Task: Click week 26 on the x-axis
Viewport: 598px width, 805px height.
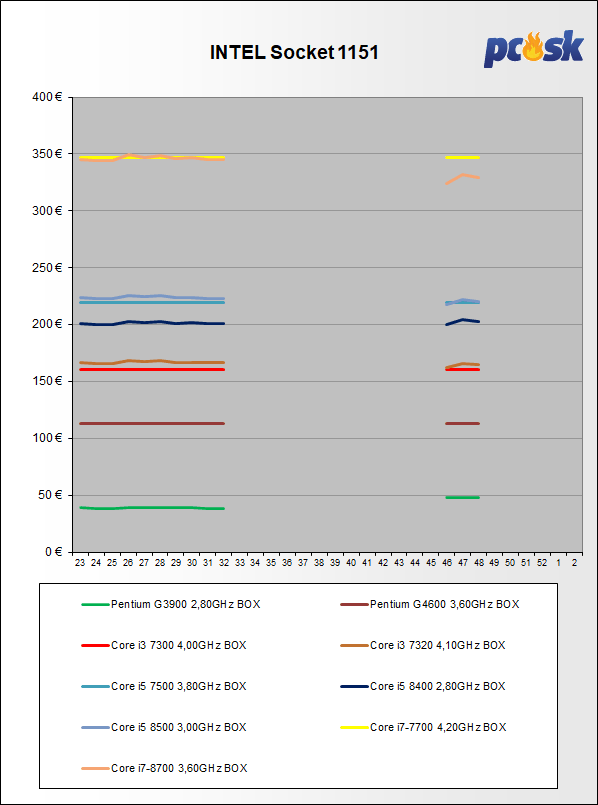Action: pos(128,563)
